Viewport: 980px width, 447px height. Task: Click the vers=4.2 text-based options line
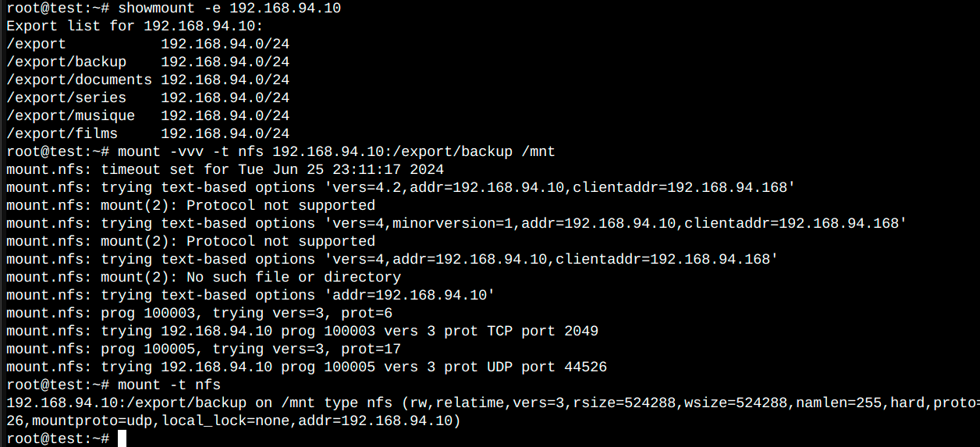[400, 188]
